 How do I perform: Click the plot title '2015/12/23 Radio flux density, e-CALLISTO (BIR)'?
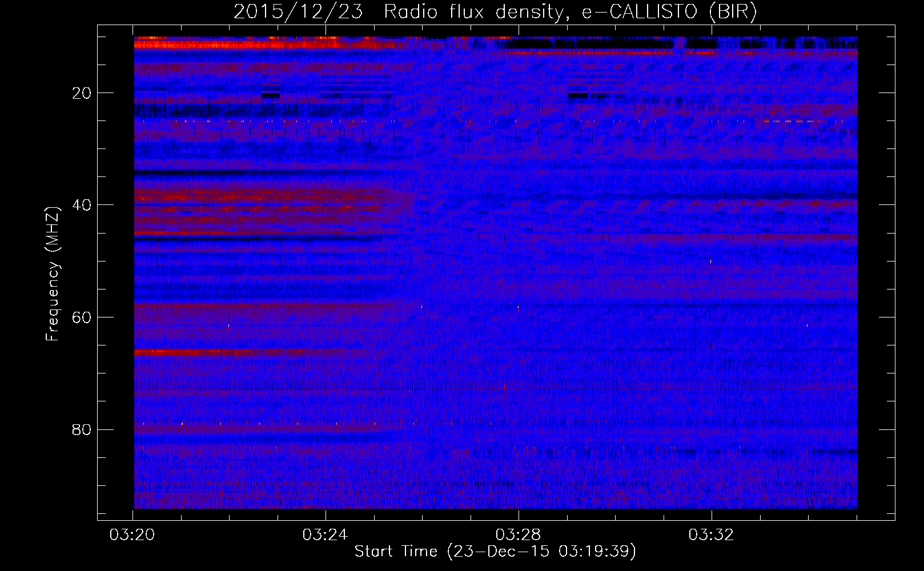click(x=495, y=12)
